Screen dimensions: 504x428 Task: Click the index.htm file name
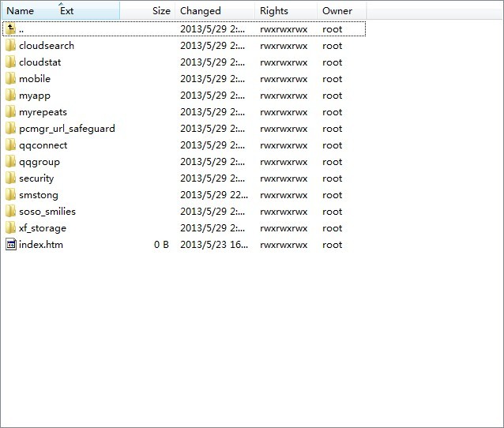coord(41,245)
